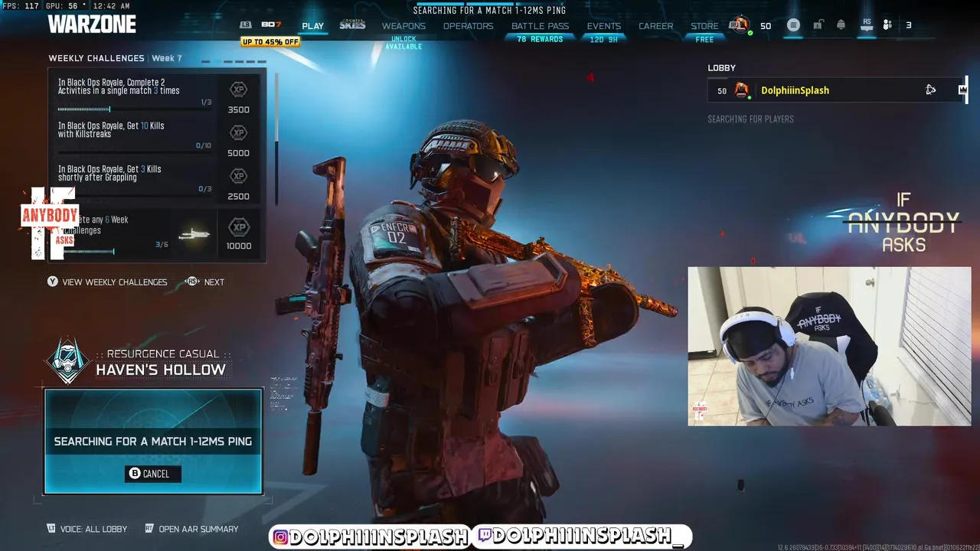Click the RS stick prompt icon beside NEXT
This screenshot has width=980, height=551.
pos(191,282)
